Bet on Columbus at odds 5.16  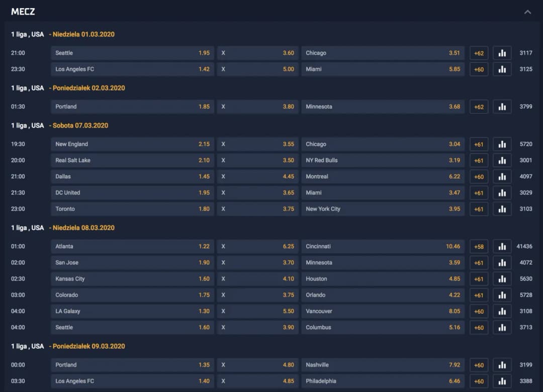point(383,328)
